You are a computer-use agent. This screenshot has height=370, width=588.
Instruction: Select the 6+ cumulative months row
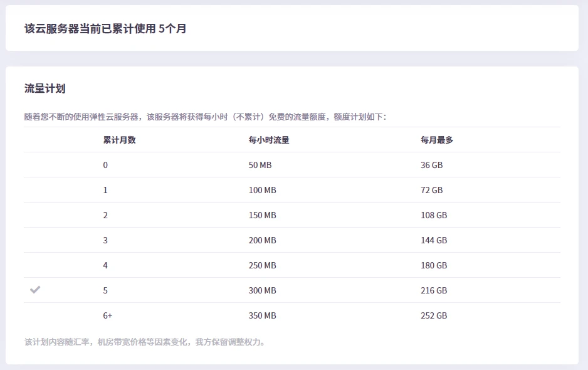tap(108, 315)
